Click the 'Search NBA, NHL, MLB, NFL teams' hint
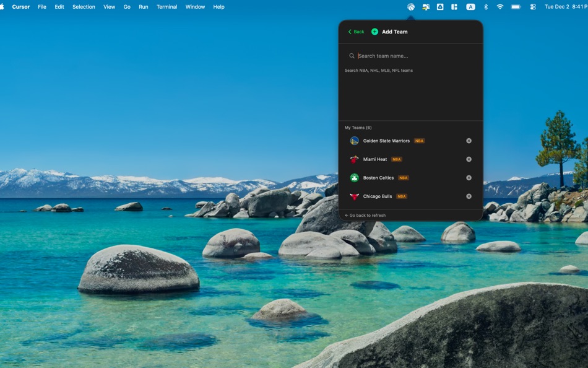588x368 pixels. (379, 71)
